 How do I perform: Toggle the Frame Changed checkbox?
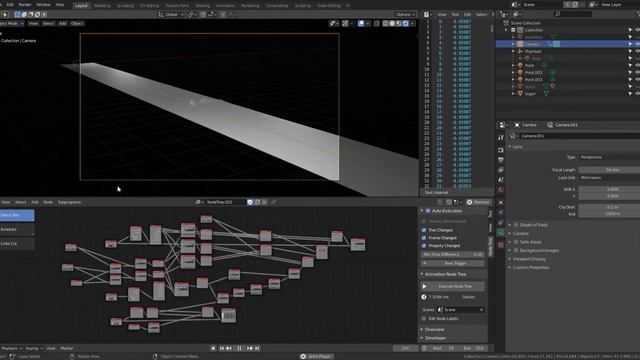click(x=424, y=238)
